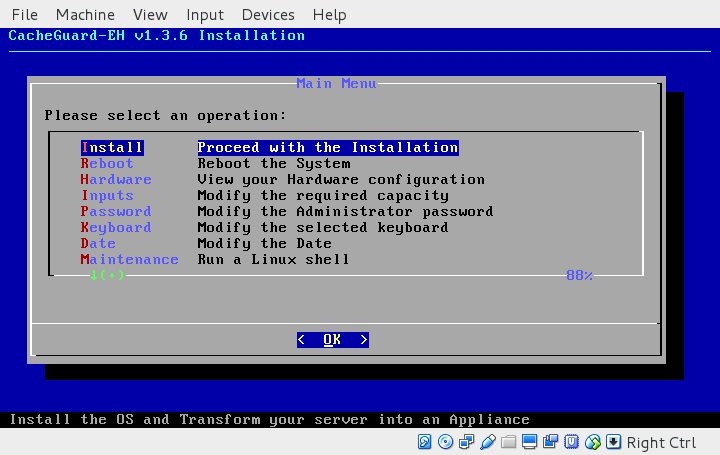Select the Install menu entry
The image size is (720, 455).
[112, 148]
